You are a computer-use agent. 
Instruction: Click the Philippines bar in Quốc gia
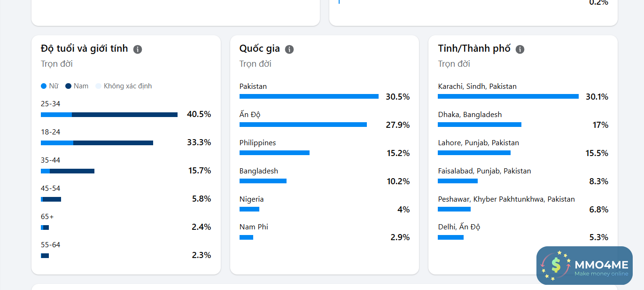coord(274,153)
